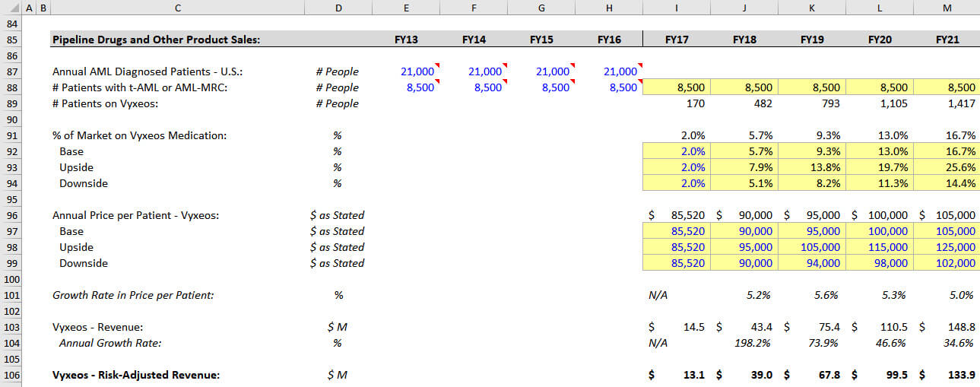Select Base case FY18 5.7% input
Viewport: 980px width, 387px height.
pyautogui.click(x=744, y=151)
